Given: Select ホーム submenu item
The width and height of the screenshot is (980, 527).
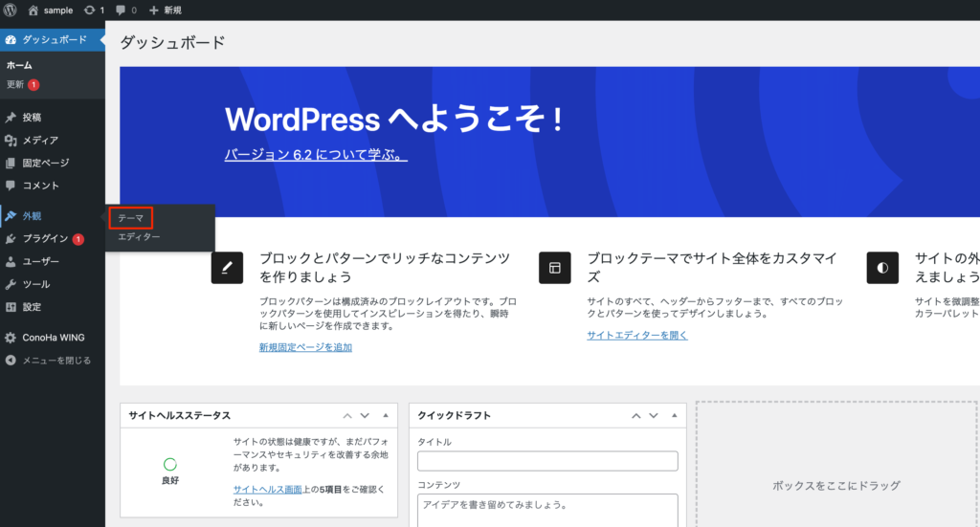Looking at the screenshot, I should tap(19, 65).
